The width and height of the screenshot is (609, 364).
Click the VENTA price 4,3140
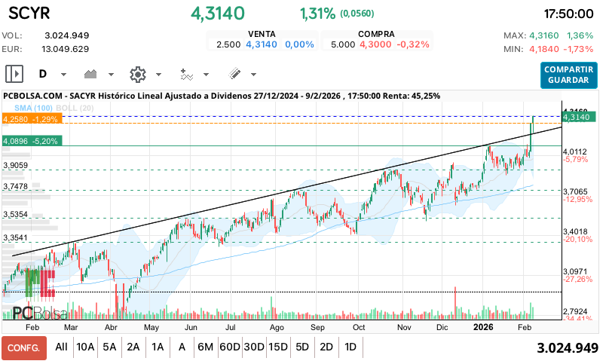[262, 44]
